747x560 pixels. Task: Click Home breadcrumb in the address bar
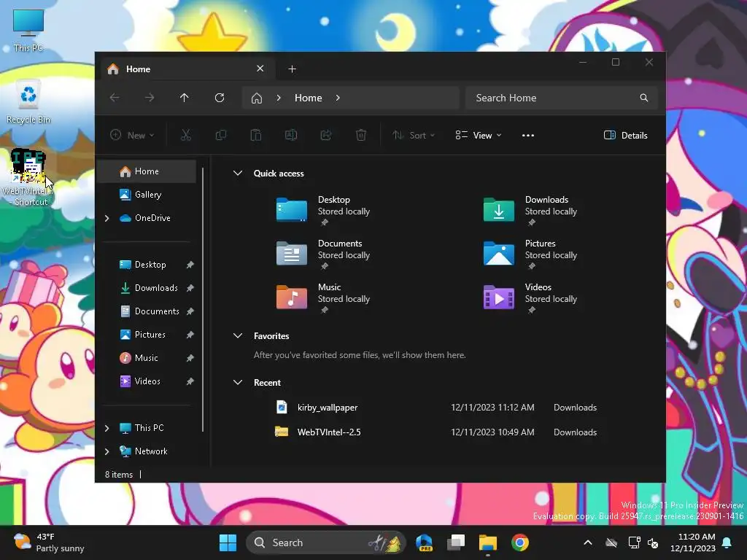[x=309, y=98]
